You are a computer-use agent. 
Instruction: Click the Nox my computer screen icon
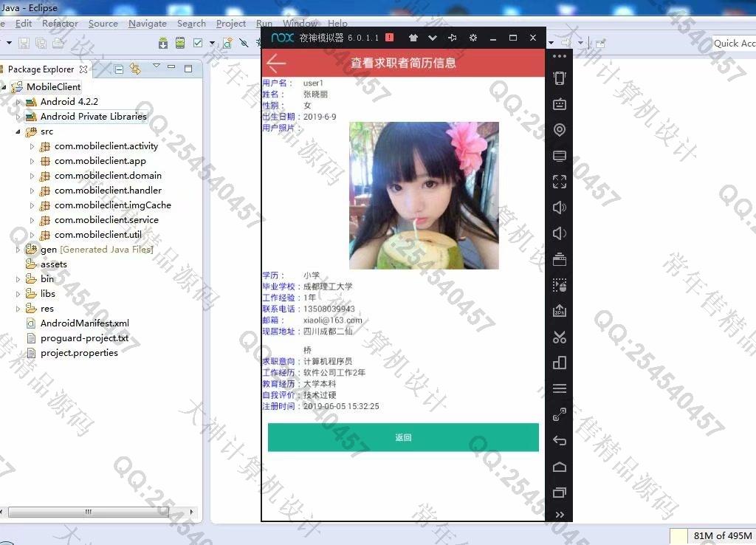[x=560, y=156]
